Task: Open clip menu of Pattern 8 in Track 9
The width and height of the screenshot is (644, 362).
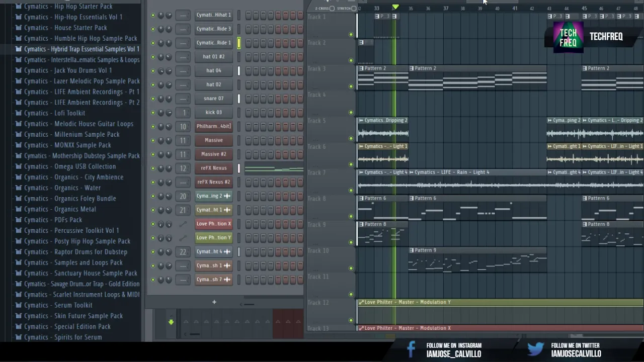Action: [x=361, y=224]
